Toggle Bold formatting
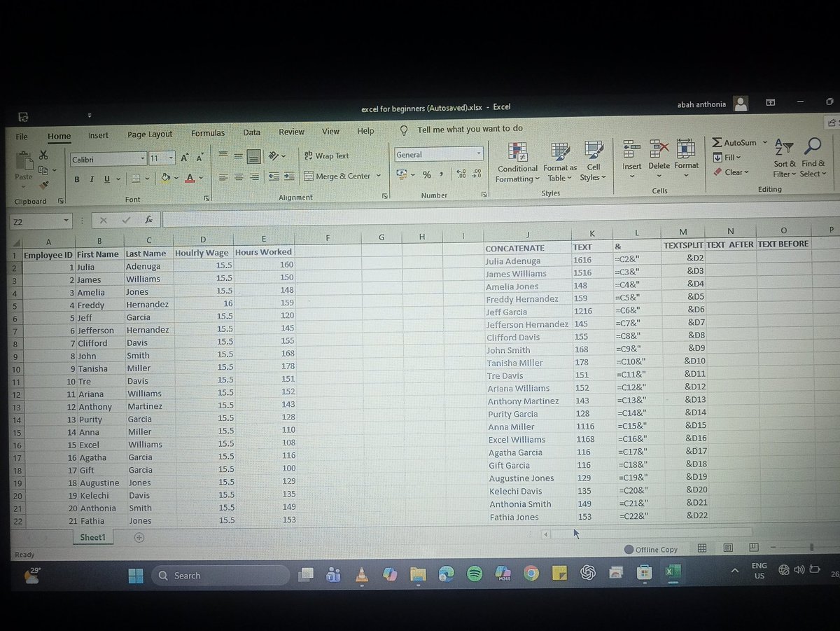This screenshot has width=840, height=631. pos(76,179)
